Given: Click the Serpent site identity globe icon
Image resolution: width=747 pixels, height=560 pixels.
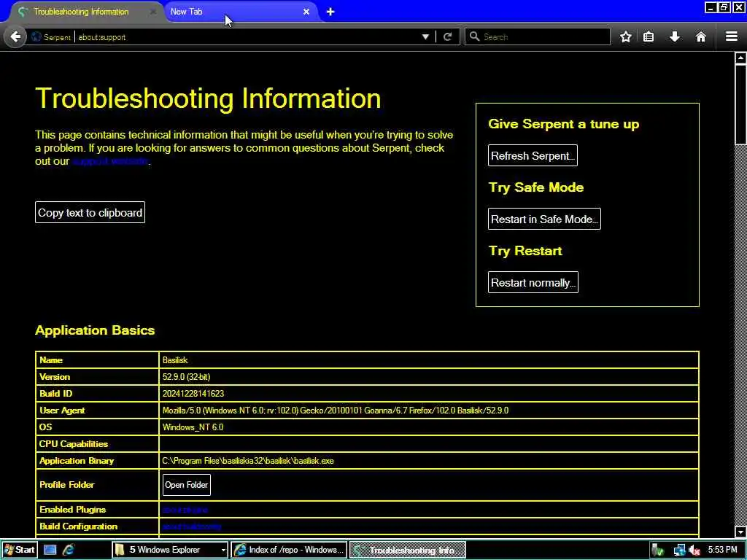Looking at the screenshot, I should [x=36, y=36].
